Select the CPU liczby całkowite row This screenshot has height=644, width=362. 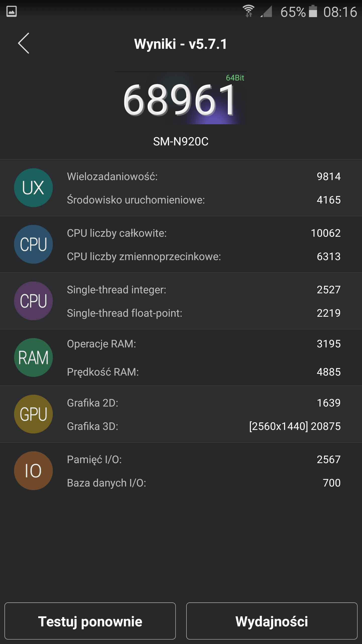pos(204,233)
